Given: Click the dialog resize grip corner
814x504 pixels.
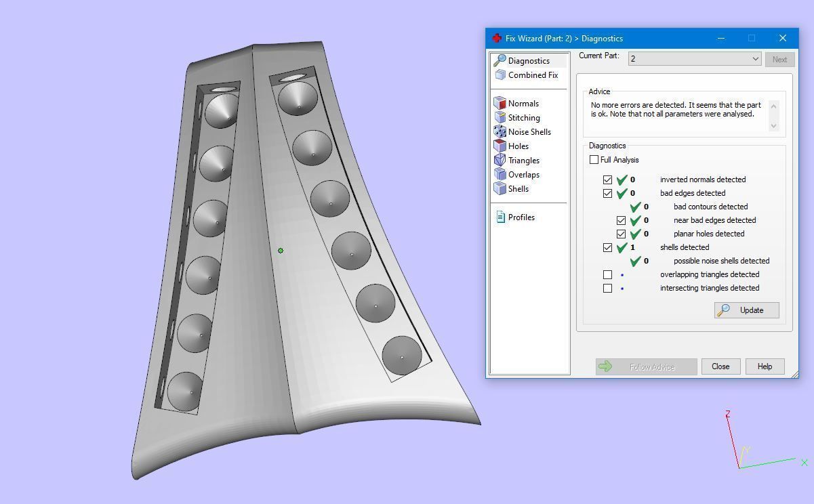Looking at the screenshot, I should [794, 373].
